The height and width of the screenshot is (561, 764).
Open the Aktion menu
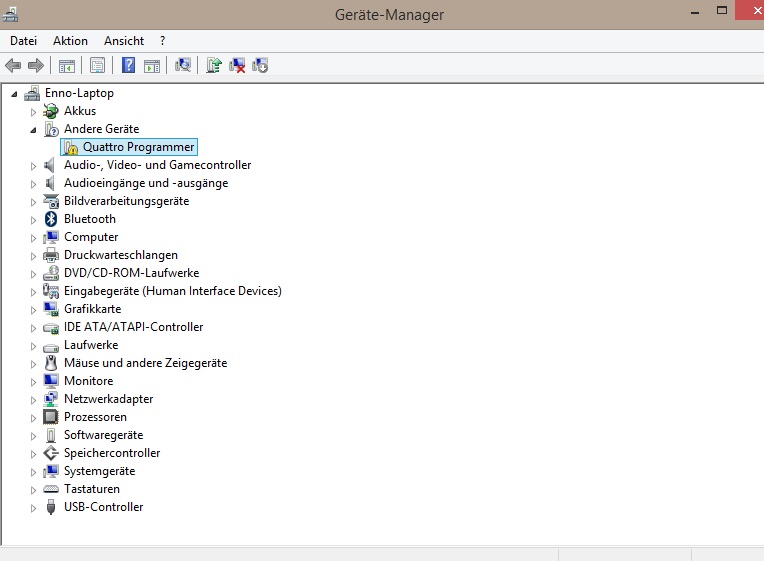(70, 41)
